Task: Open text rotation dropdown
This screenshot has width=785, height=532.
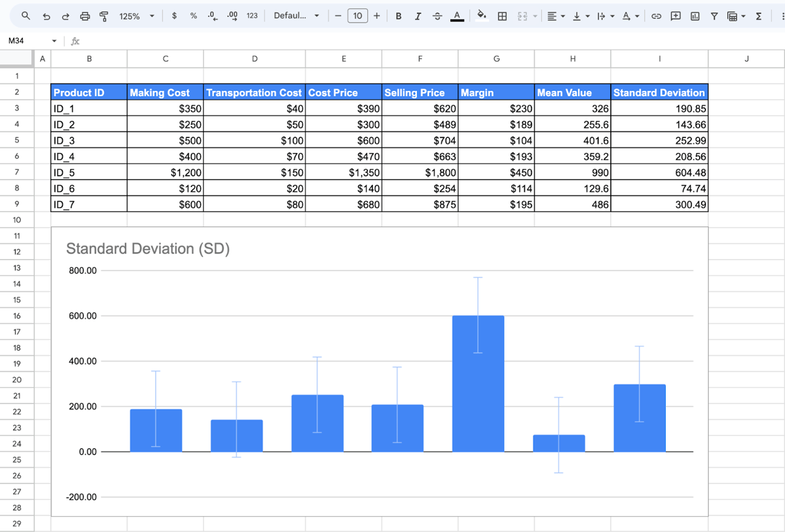Action: tap(630, 16)
